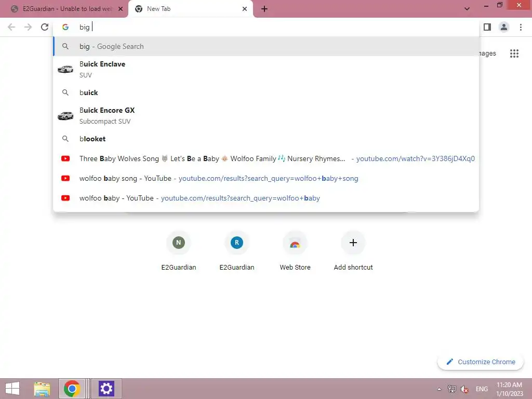Screen dimensions: 532x399
Task: Open a new tab with the plus icon
Action: (x=264, y=9)
